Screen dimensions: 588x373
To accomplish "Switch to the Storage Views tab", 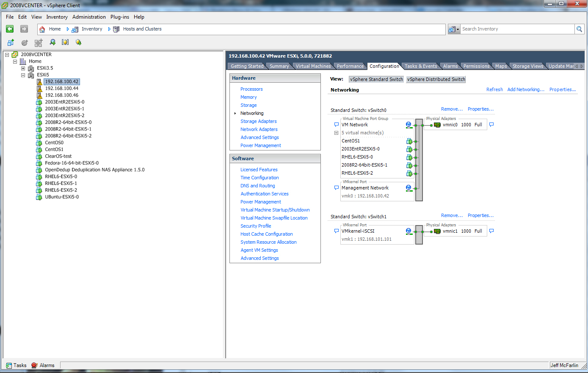I will 528,66.
